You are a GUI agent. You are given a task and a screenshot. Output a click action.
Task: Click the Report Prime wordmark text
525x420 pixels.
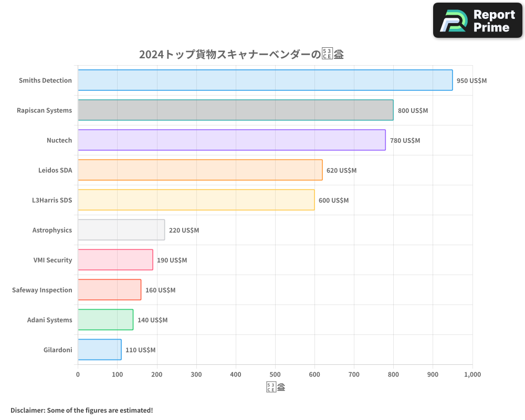tap(493, 20)
